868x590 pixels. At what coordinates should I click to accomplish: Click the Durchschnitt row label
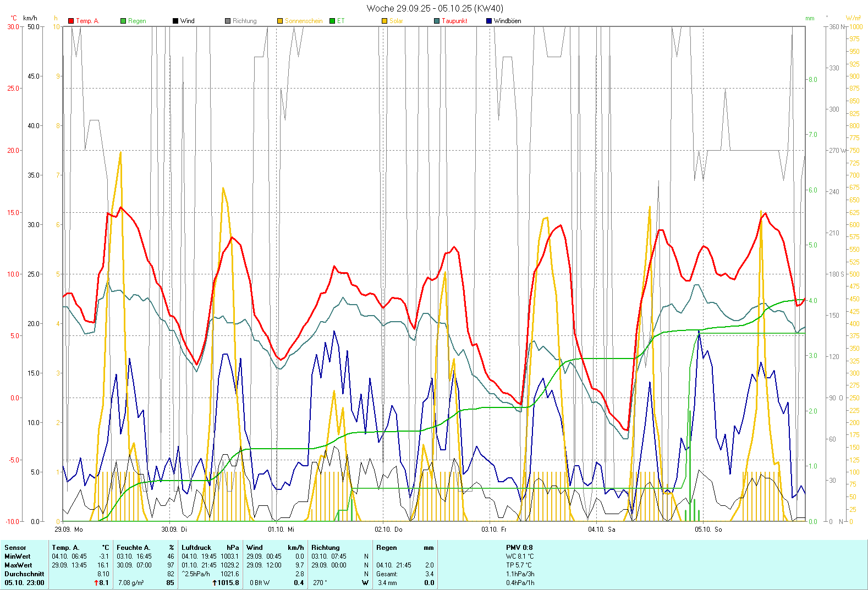24,574
